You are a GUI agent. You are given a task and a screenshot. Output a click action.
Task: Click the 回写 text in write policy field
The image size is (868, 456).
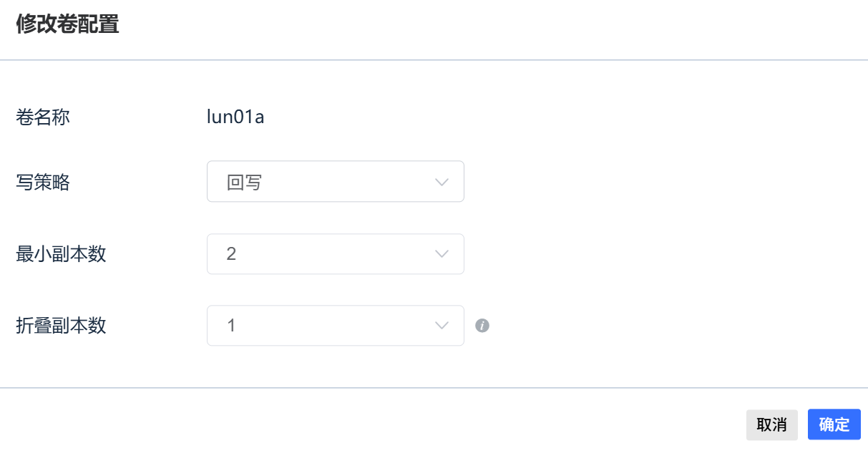click(x=244, y=182)
